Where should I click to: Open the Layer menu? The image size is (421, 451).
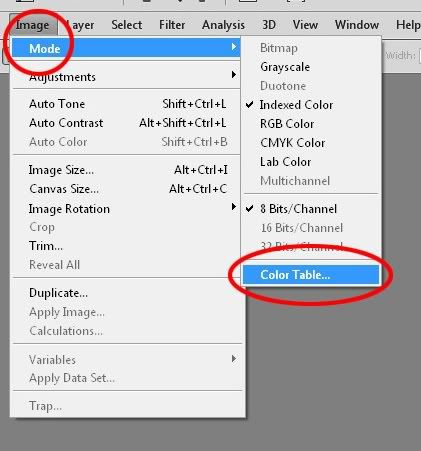[80, 25]
